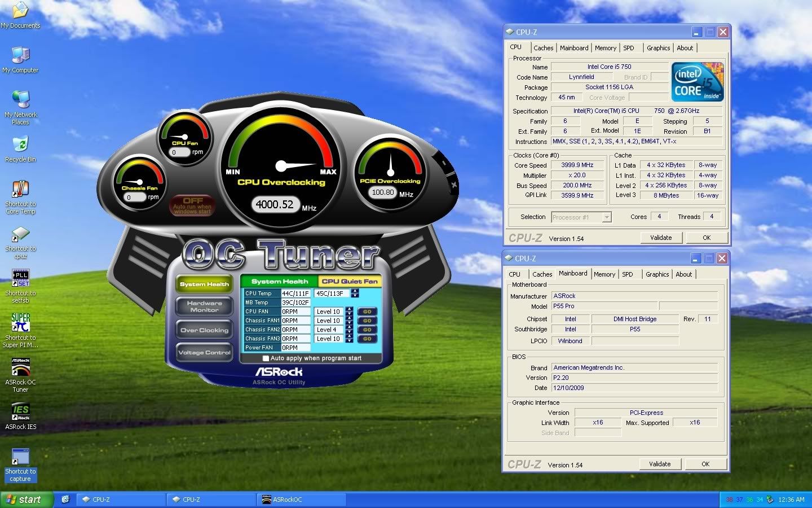The width and height of the screenshot is (812, 508).
Task: Increase Chassis FAN3 level with up arrow
Action: (350, 336)
